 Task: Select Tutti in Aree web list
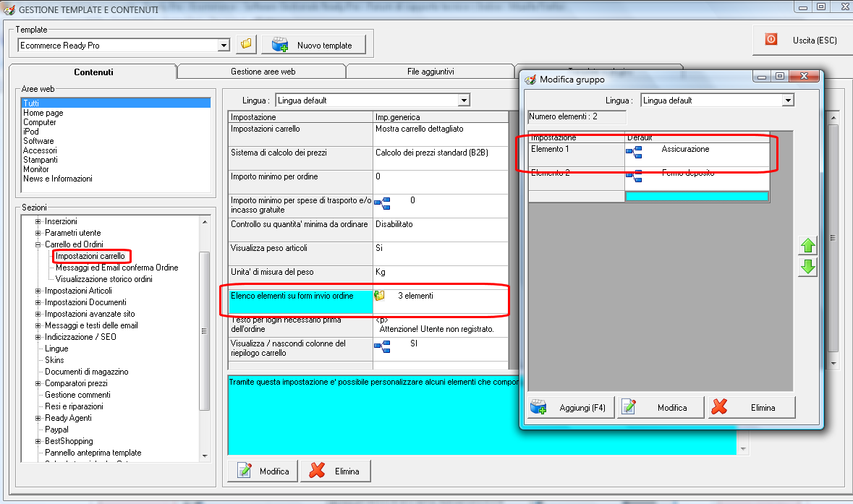pyautogui.click(x=115, y=103)
